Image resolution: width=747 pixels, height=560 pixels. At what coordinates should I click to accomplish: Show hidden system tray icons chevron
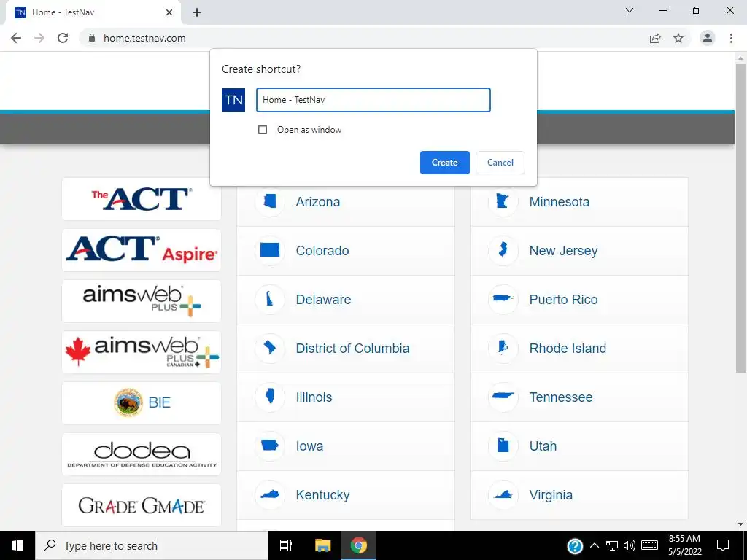[594, 545]
